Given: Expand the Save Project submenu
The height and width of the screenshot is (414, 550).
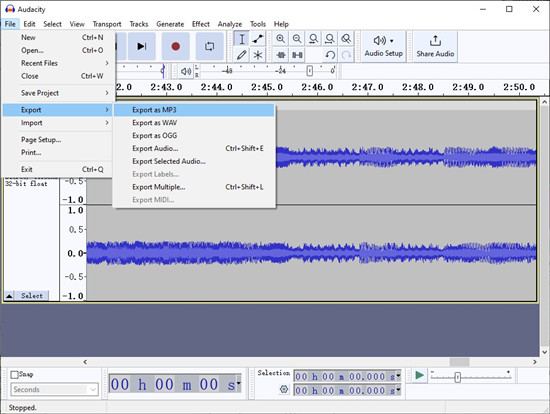Looking at the screenshot, I should (57, 93).
